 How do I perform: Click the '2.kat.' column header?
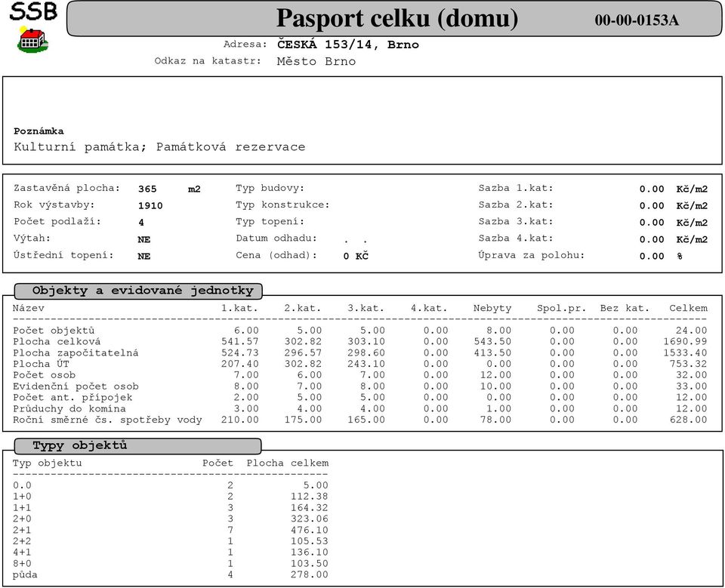pos(302,308)
